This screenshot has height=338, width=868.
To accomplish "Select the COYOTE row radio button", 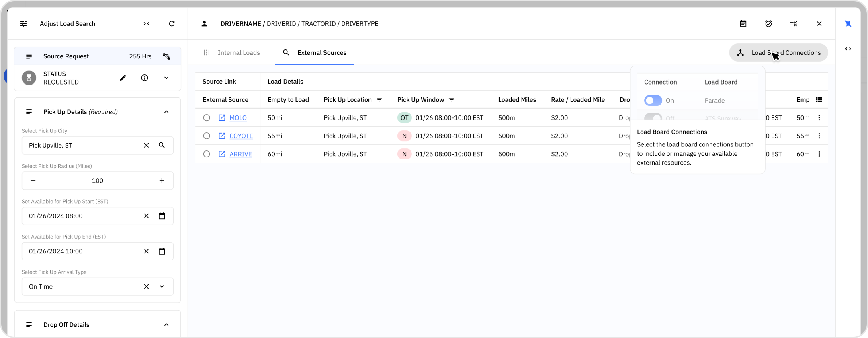I will click(207, 136).
